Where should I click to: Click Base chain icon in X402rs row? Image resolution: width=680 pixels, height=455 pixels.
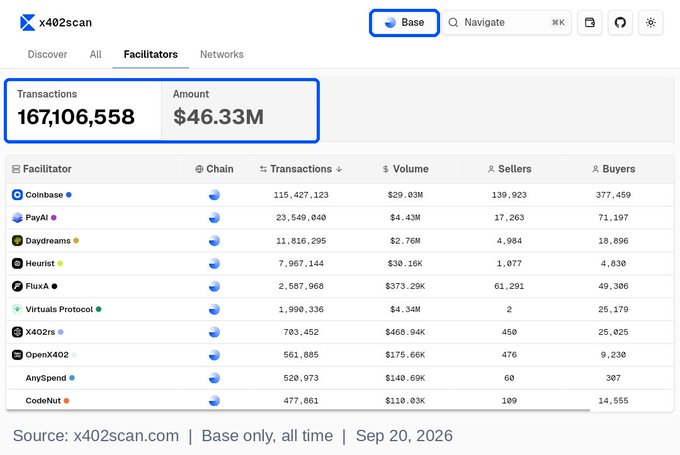tap(214, 332)
